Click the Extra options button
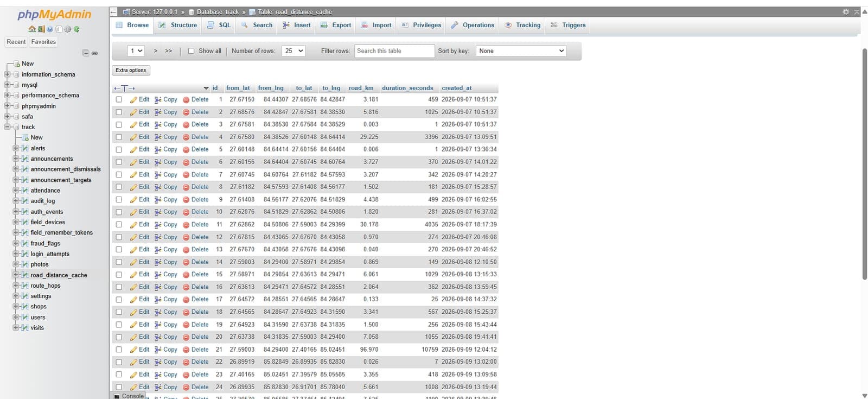This screenshot has width=868, height=399. tap(131, 70)
